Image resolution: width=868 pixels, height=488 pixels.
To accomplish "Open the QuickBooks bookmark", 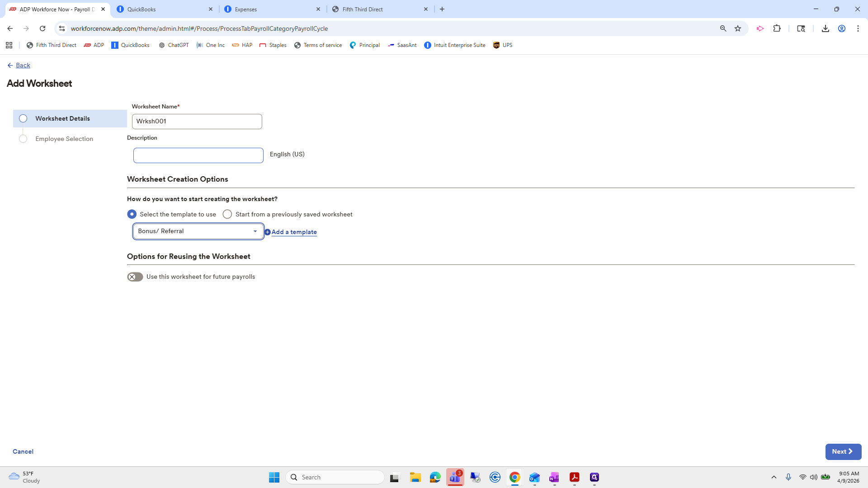I will (130, 45).
